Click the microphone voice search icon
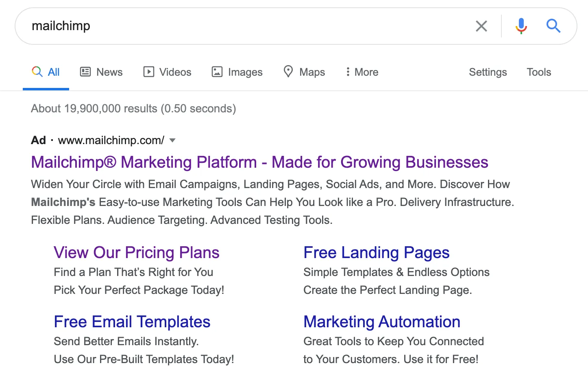This screenshot has height=381, width=588. pos(521,26)
